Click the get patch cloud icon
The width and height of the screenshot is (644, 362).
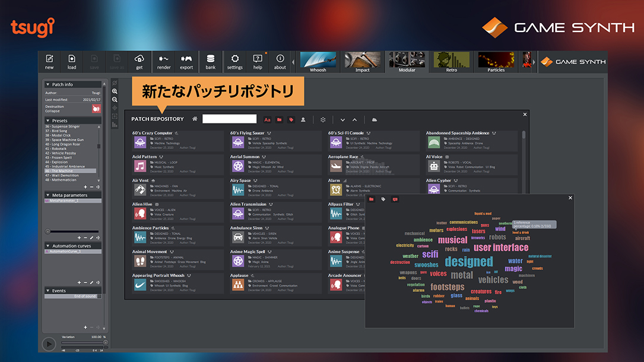139,62
